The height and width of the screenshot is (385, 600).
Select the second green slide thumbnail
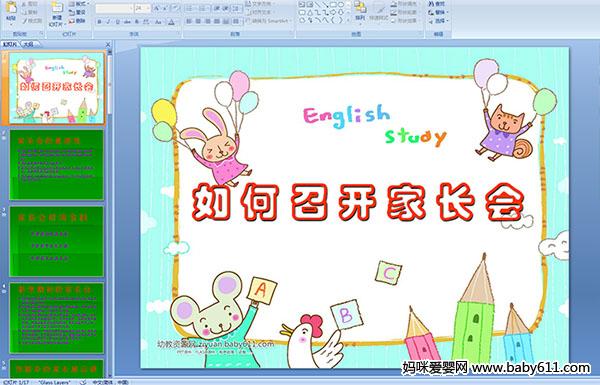[x=57, y=165]
